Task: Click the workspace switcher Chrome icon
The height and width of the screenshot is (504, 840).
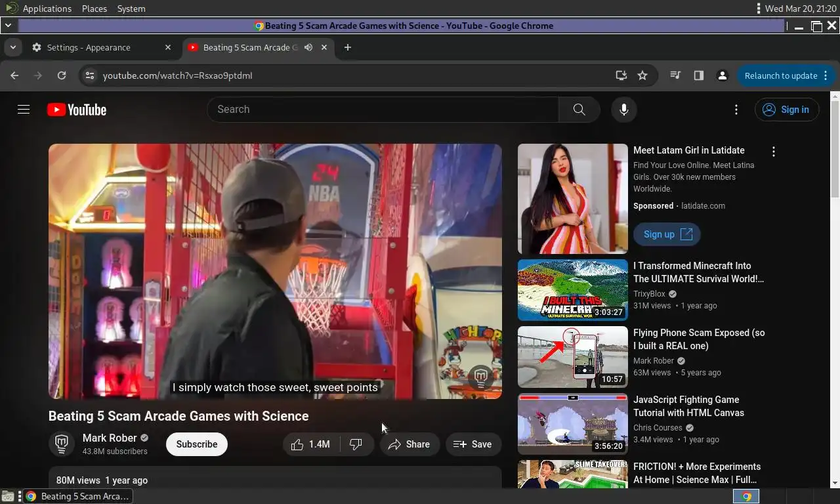Action: (746, 496)
